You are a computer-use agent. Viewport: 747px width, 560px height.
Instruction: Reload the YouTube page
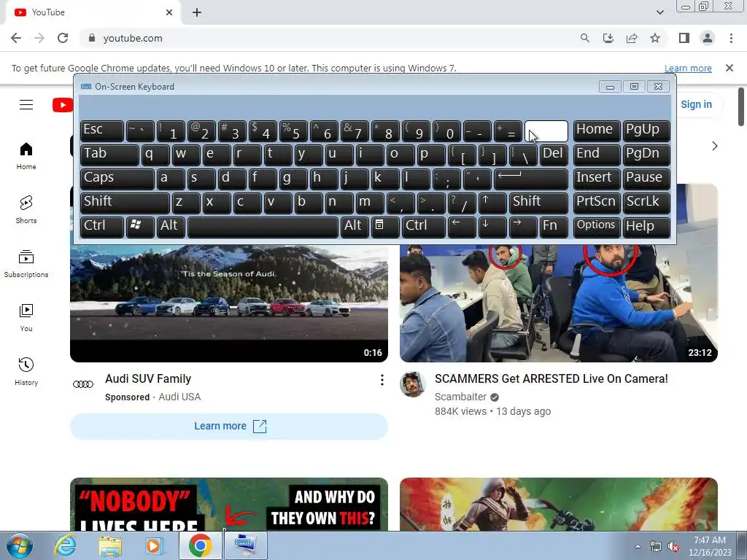coord(63,38)
